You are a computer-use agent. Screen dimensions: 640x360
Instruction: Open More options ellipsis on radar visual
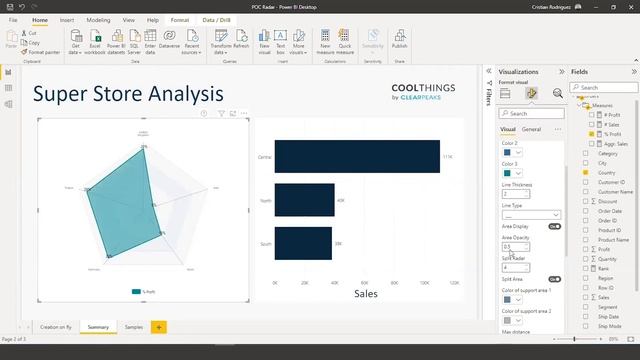click(244, 113)
